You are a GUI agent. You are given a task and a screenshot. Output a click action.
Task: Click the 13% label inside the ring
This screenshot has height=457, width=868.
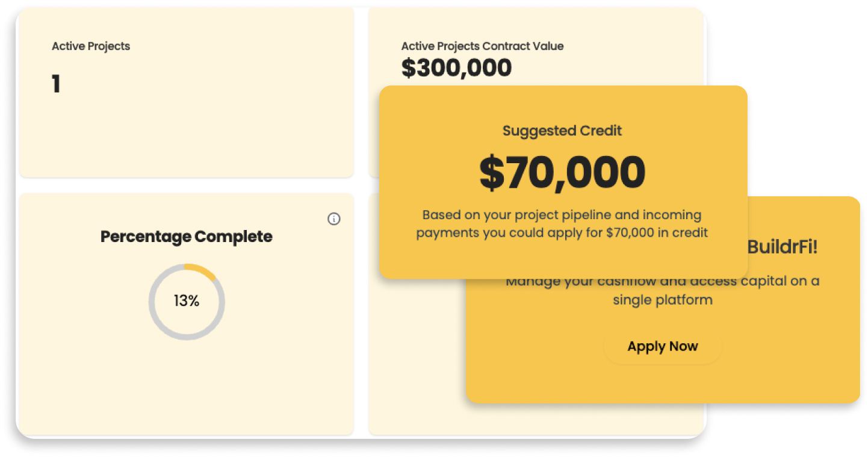187,301
